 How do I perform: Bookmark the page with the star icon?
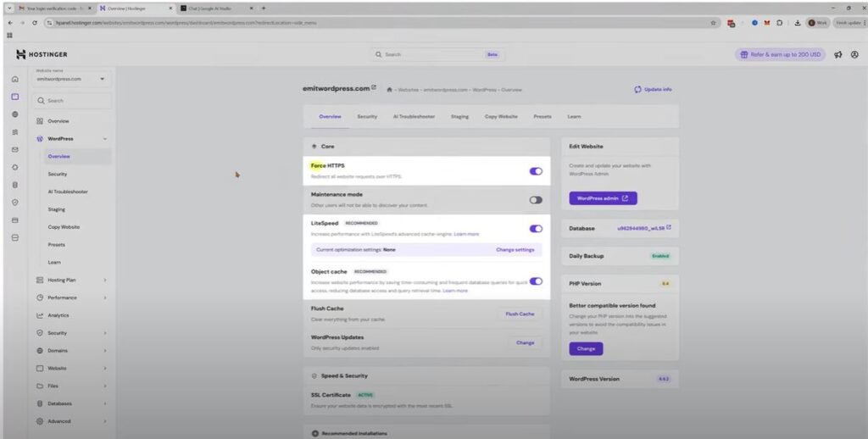[713, 23]
